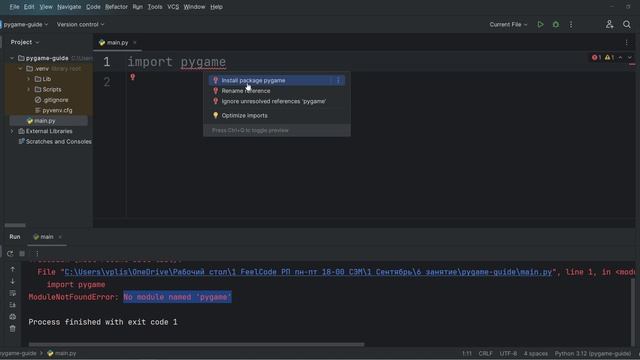640x360 pixels.
Task: Open the add user account icon
Action: [609, 24]
